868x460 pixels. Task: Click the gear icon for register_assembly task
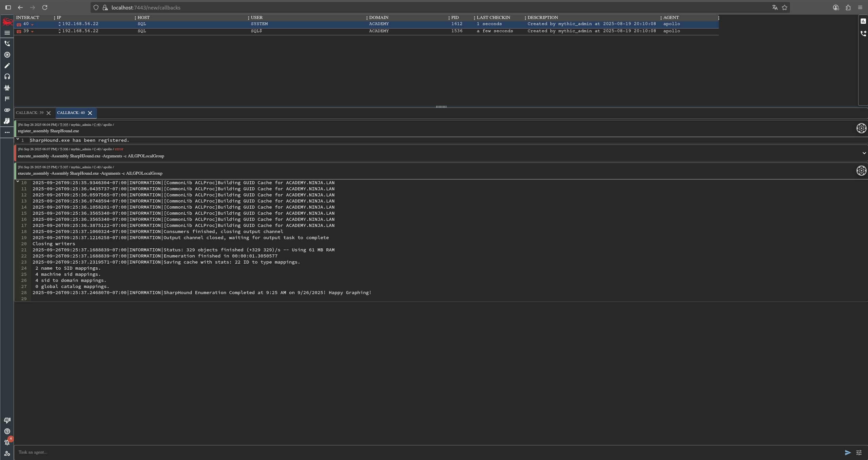click(861, 128)
